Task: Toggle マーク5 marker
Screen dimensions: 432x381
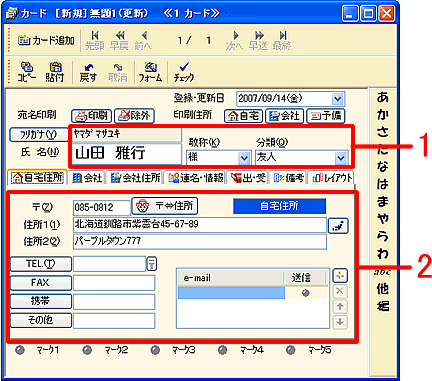Action: click(x=291, y=350)
